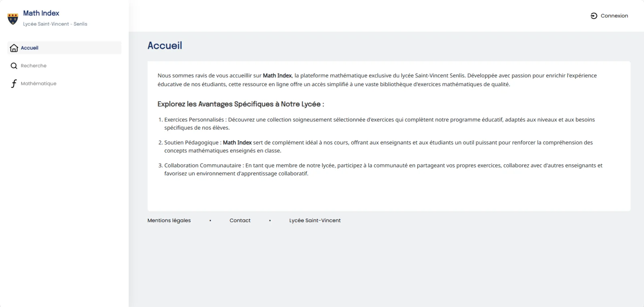
Task: Click the intro paragraph starting 'Nous sommes ravis'
Action: (x=377, y=80)
